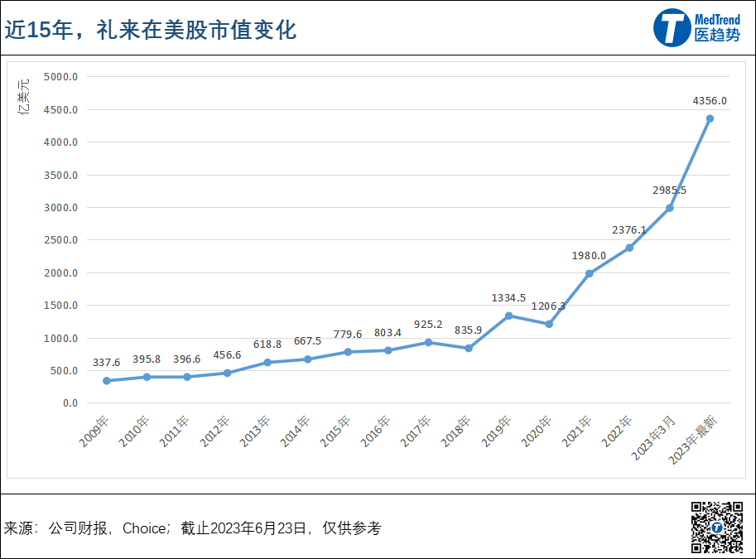756x559 pixels.
Task: Click the 2020年 x-axis label
Action: 536,431
